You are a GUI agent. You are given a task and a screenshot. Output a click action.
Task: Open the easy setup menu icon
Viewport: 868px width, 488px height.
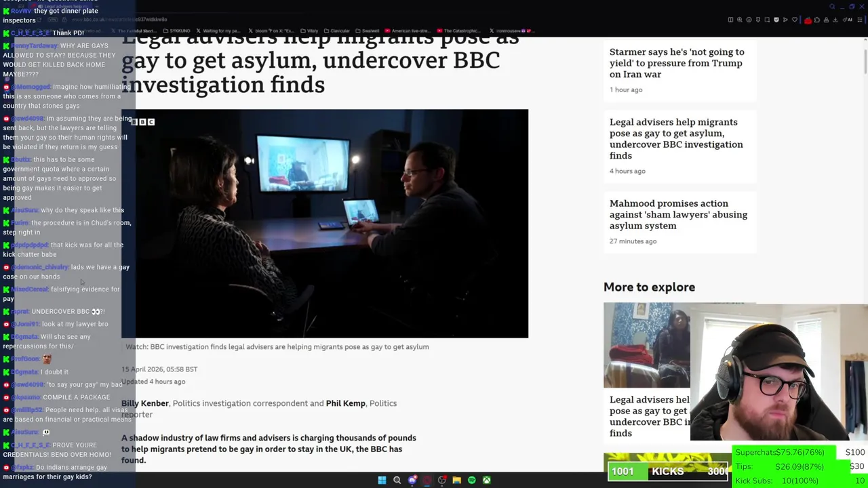click(x=860, y=20)
